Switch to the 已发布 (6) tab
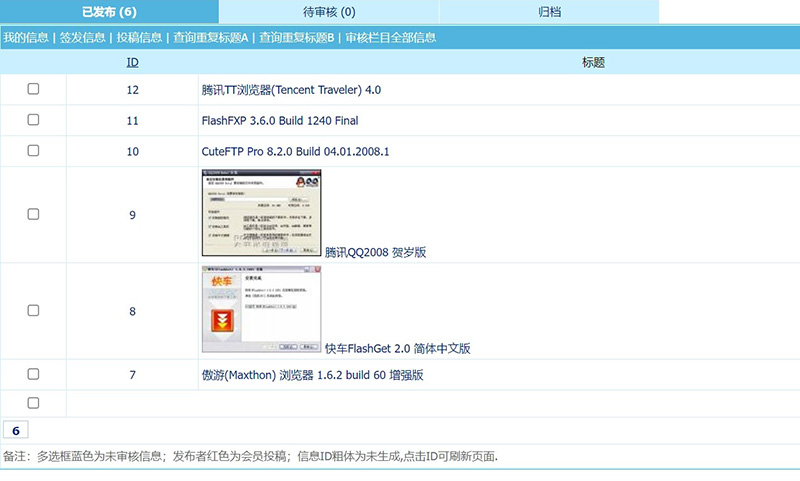The width and height of the screenshot is (800, 481). click(109, 12)
